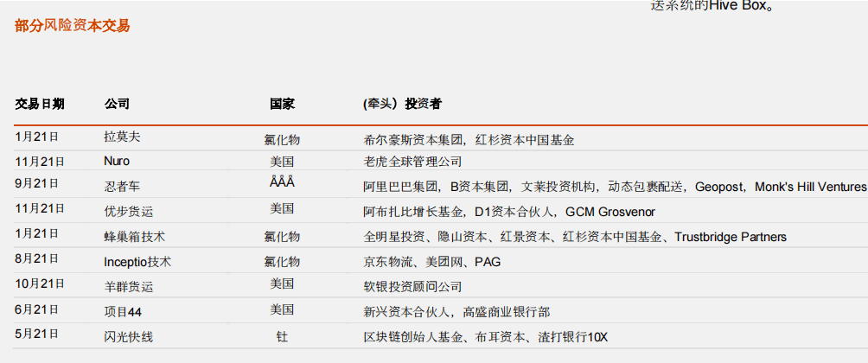Select investors 京东物流、美团网、PAG
The height and width of the screenshot is (363, 868).
(x=431, y=262)
